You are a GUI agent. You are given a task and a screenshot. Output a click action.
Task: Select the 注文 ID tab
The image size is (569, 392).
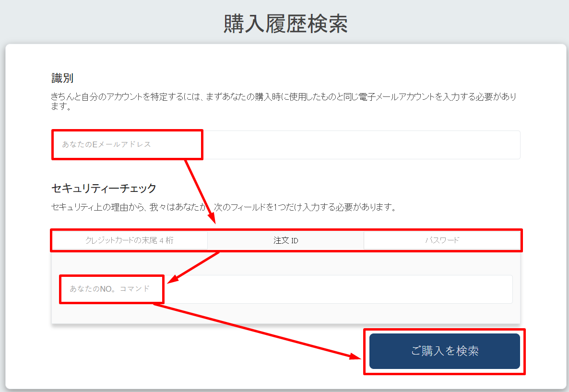tap(285, 240)
